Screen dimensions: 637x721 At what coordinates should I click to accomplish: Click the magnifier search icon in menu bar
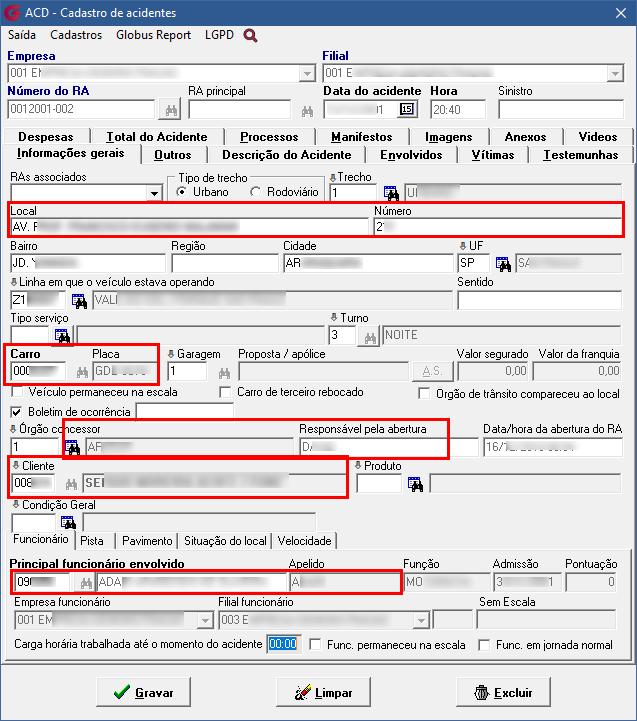(x=250, y=35)
